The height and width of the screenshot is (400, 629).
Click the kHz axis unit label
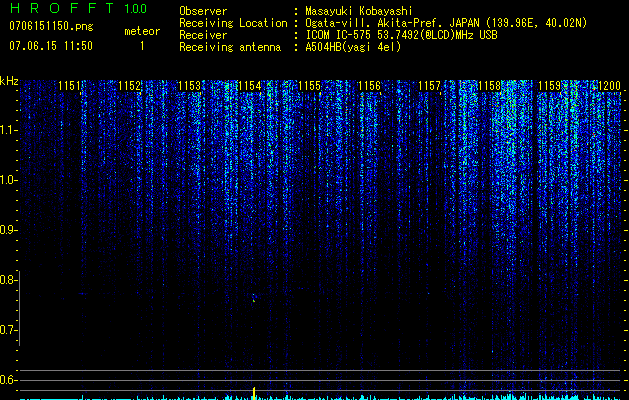[9, 81]
